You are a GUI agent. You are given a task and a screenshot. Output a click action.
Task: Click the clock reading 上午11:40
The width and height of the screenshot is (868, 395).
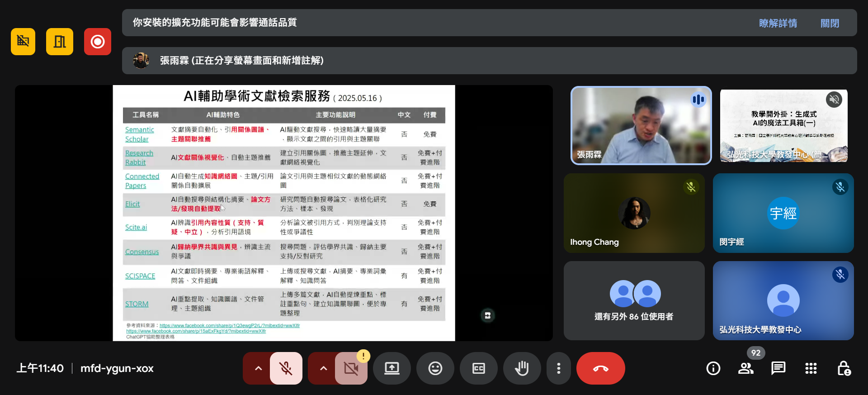[40, 368]
